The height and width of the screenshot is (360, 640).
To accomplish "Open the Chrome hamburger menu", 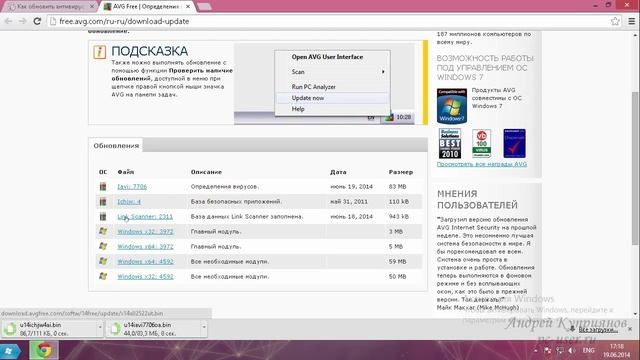I will (x=631, y=21).
